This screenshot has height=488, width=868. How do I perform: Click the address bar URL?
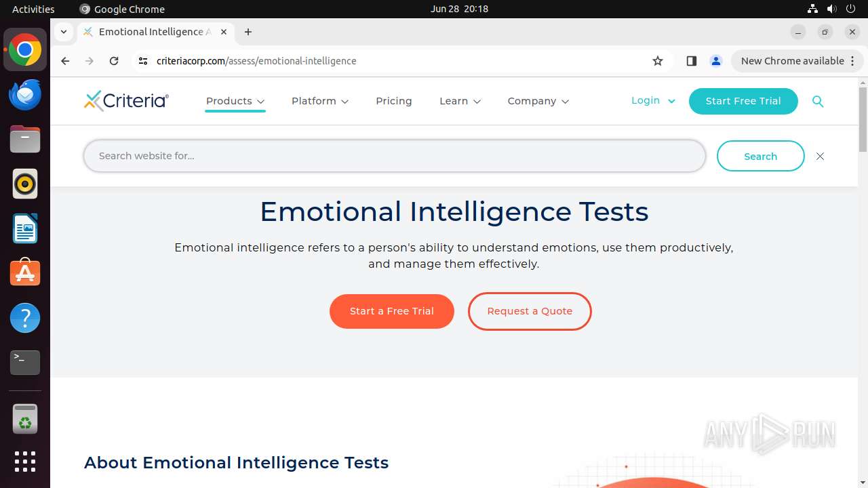(256, 61)
